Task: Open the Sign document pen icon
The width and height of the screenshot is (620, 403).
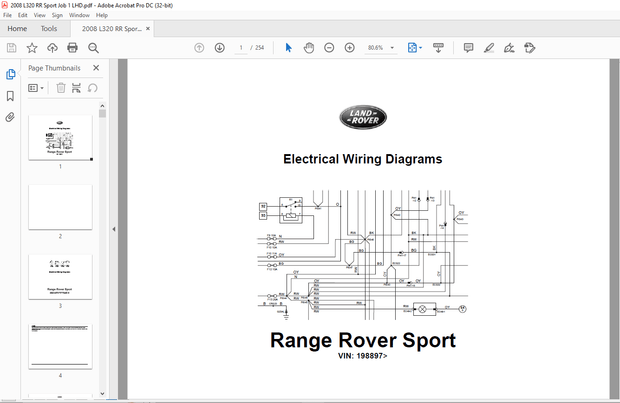Action: point(509,48)
